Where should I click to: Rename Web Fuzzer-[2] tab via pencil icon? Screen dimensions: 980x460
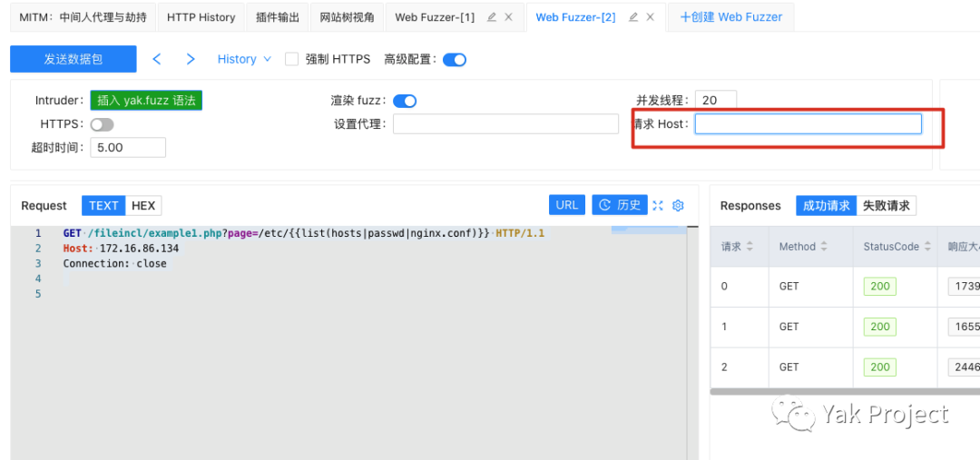click(x=632, y=17)
